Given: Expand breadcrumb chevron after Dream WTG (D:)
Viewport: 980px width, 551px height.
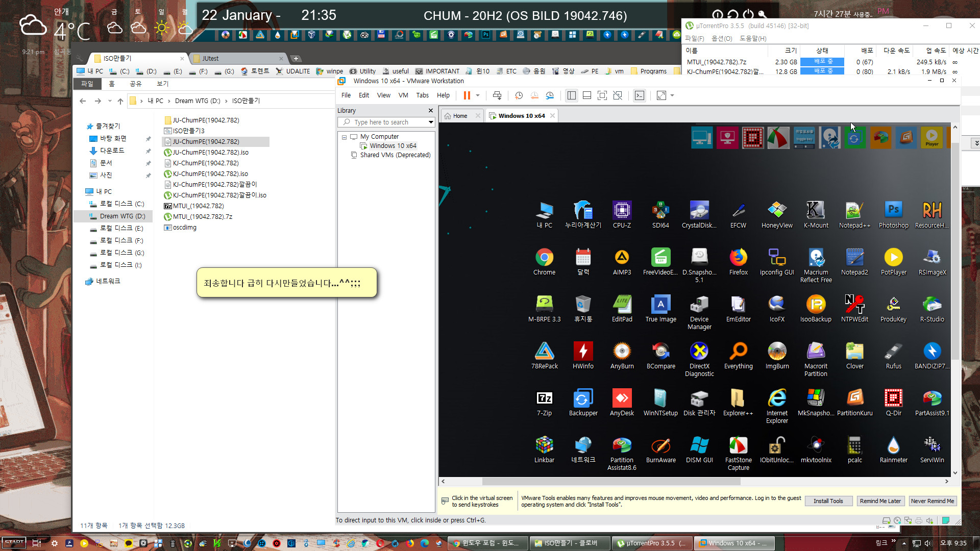Looking at the screenshot, I should pyautogui.click(x=226, y=101).
